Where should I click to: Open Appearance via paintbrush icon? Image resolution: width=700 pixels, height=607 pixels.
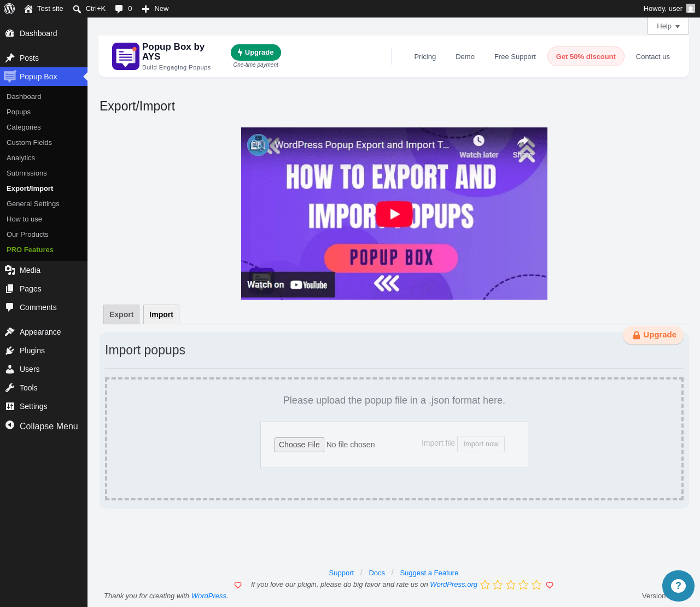(10, 332)
